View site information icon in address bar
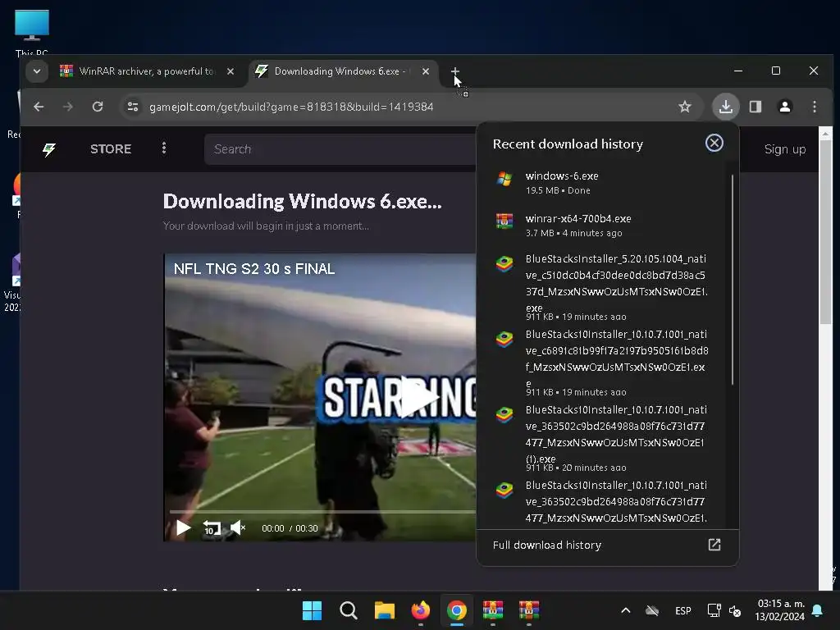This screenshot has width=840, height=630. tap(133, 107)
